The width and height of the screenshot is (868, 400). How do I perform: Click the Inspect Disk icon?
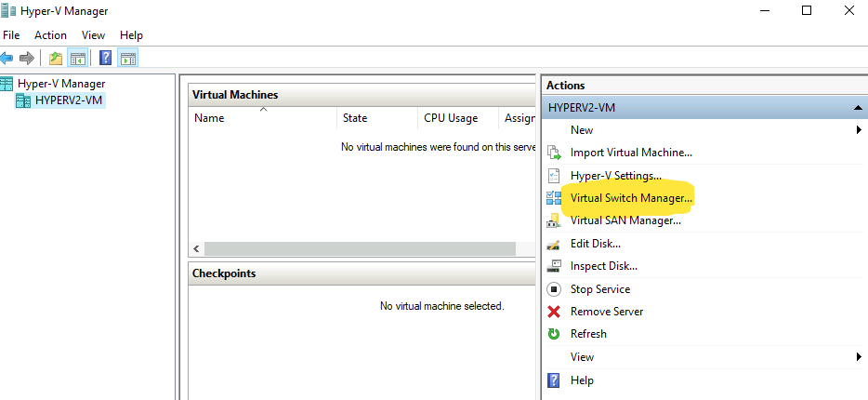pyautogui.click(x=554, y=266)
